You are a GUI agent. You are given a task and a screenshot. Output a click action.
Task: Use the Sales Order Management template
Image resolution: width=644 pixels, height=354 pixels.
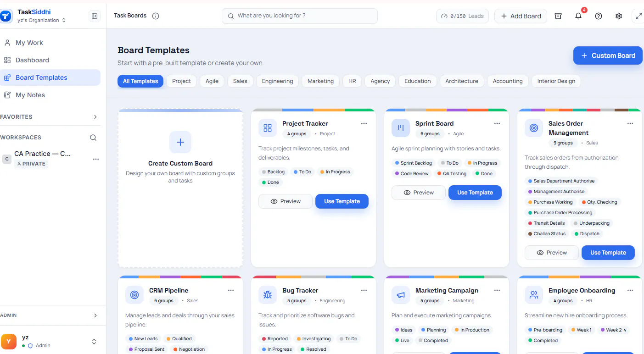(x=608, y=253)
